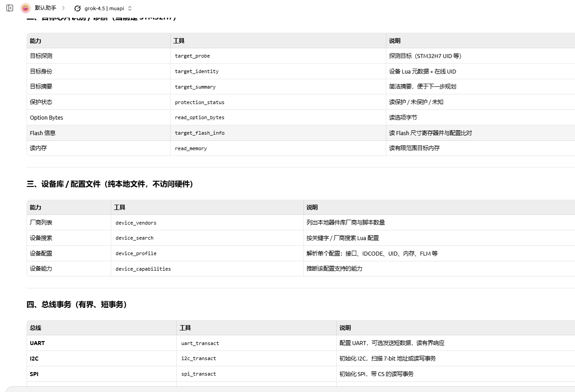575x392 pixels.
Task: Toggle the sidebar panel icon
Action: (x=10, y=8)
